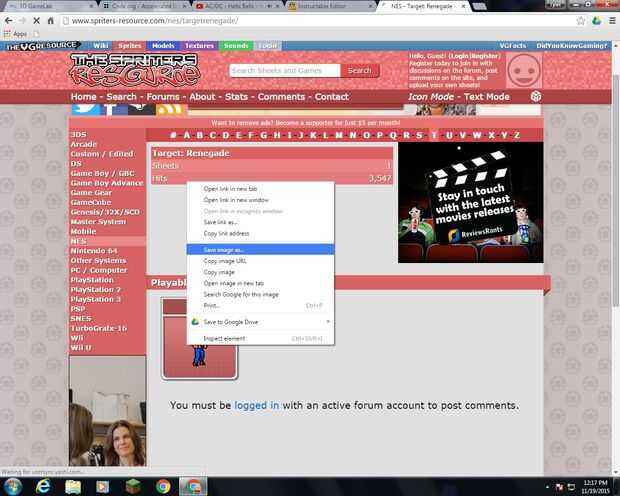Viewport: 620px width, 496px height.
Task: Switch to the YouTube AC/DC browser tab
Action: [x=233, y=6]
